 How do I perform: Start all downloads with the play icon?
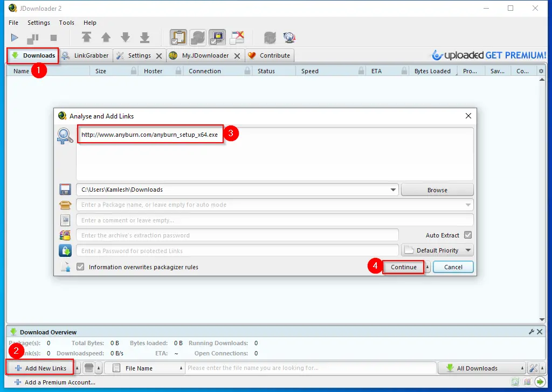[x=15, y=38]
